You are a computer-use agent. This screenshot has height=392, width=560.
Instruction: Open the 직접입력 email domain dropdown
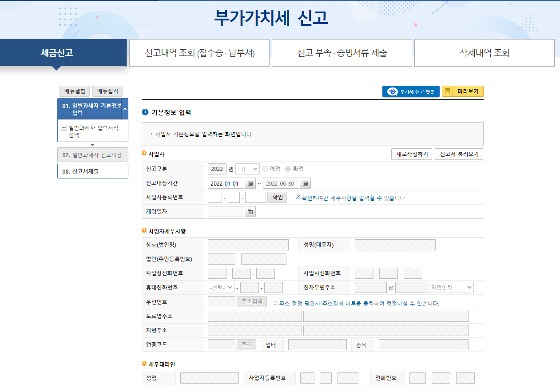[451, 288]
